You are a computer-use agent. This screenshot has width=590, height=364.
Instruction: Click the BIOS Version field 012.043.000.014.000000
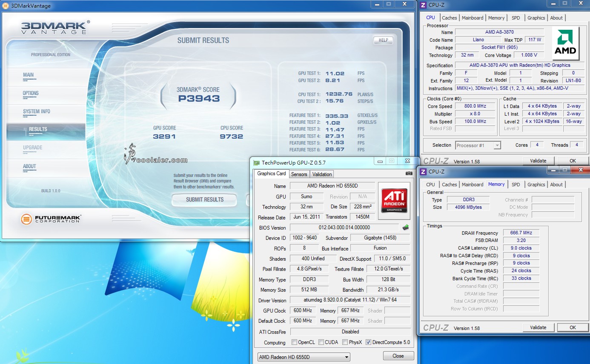pyautogui.click(x=344, y=227)
